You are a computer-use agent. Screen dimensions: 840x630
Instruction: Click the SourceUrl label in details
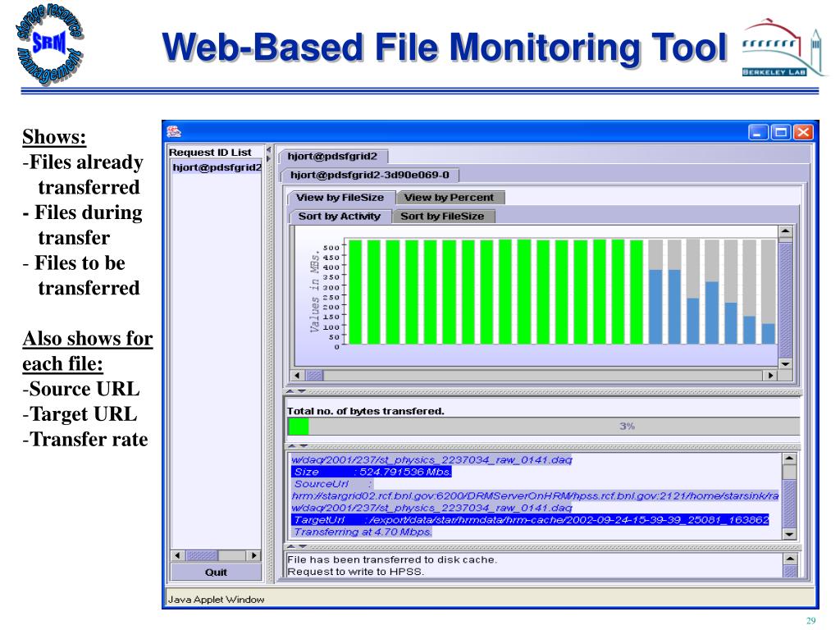(322, 484)
